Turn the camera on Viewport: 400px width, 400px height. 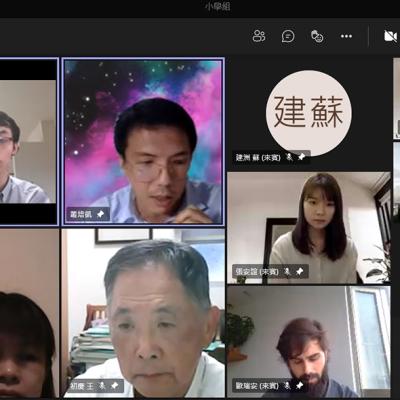[390, 36]
